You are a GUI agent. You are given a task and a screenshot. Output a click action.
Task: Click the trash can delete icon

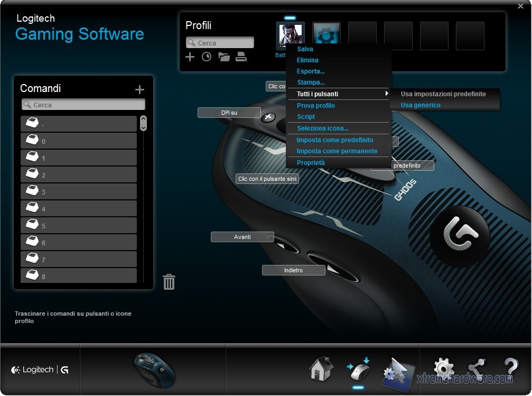pos(169,282)
